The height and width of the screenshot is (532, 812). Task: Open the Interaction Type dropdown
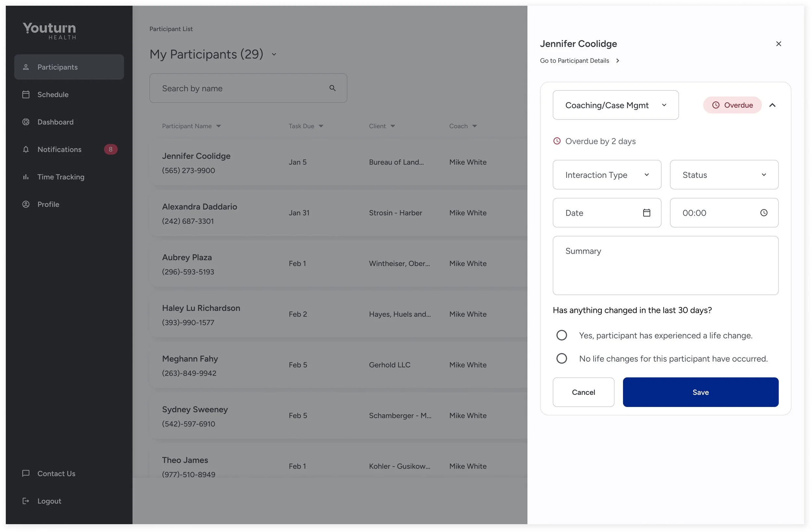tap(607, 175)
